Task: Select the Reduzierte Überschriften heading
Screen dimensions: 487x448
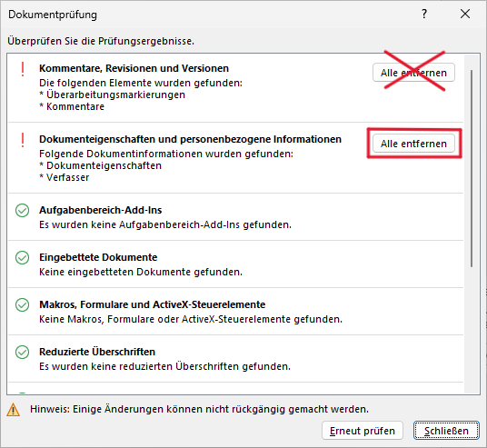Action: [x=97, y=352]
